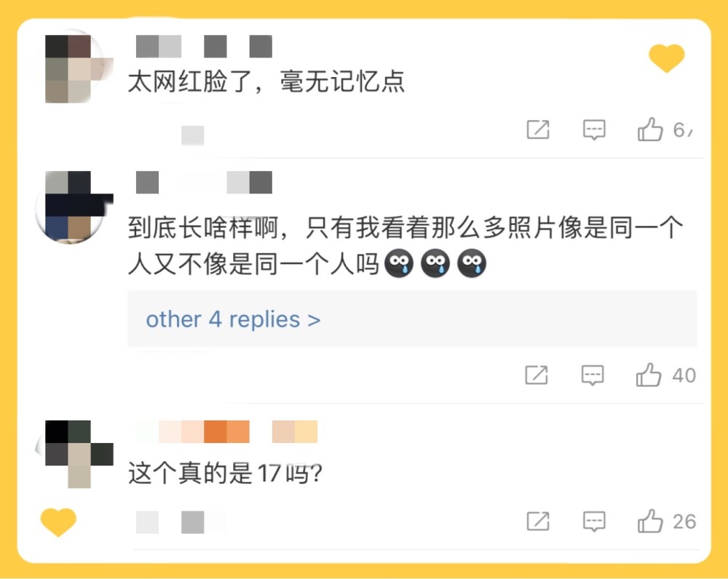The image size is (728, 579).
Task: Share the second comment 到底长啥样啊
Action: pos(537,375)
